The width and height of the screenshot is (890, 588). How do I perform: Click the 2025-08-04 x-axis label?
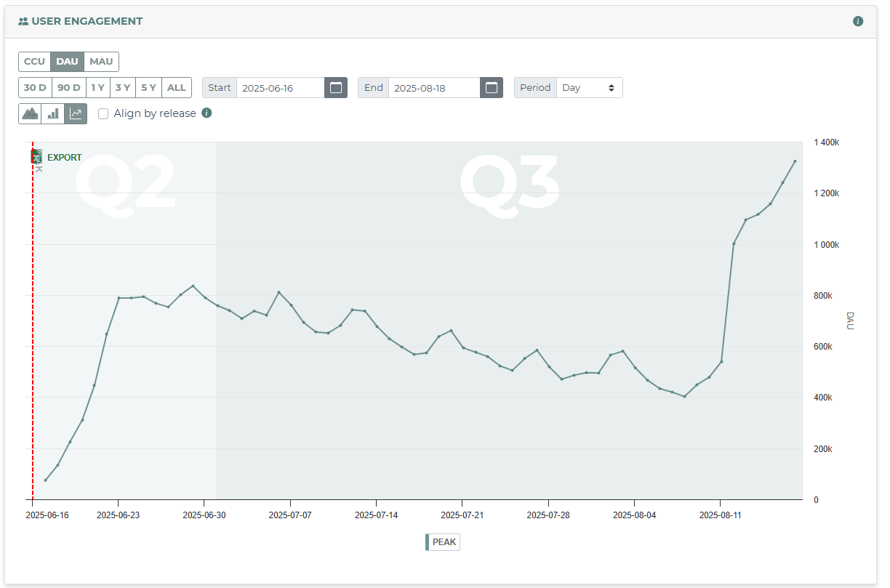(635, 515)
